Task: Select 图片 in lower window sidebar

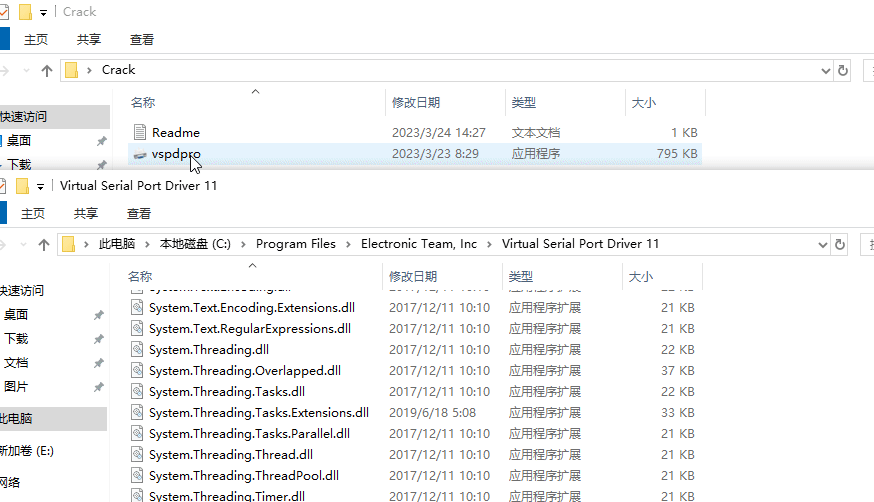Action: pyautogui.click(x=16, y=387)
